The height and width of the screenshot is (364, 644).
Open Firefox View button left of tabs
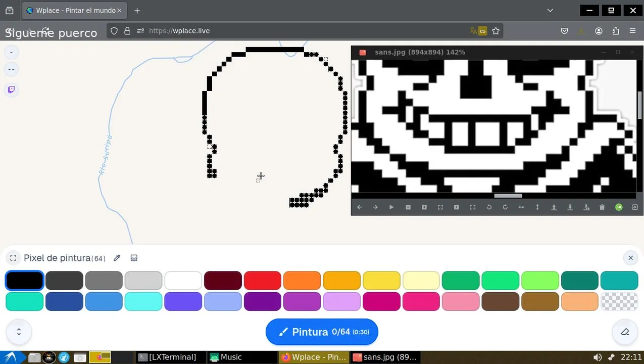(10, 10)
